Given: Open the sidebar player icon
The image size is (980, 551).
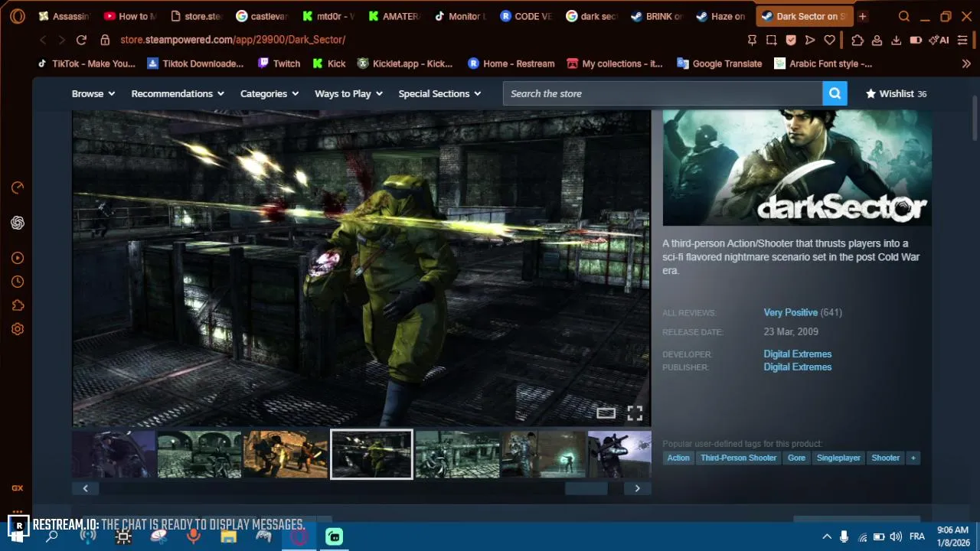Looking at the screenshot, I should click(18, 258).
